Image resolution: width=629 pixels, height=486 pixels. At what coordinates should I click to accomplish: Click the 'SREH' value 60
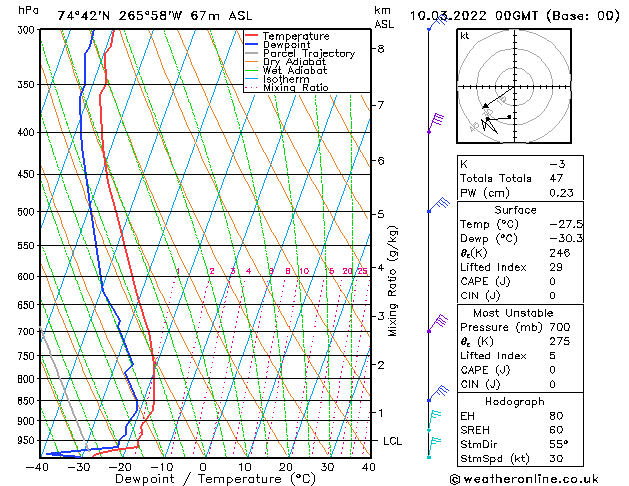pyautogui.click(x=556, y=430)
